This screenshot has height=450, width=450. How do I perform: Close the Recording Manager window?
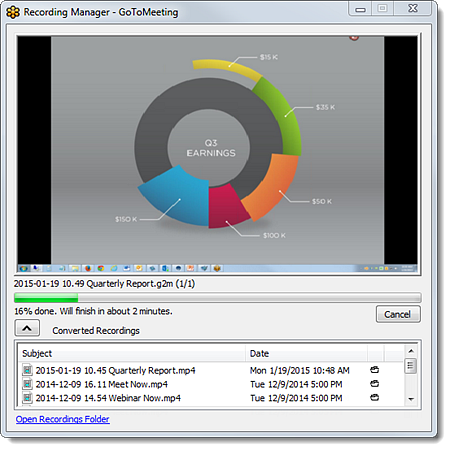[413, 8]
